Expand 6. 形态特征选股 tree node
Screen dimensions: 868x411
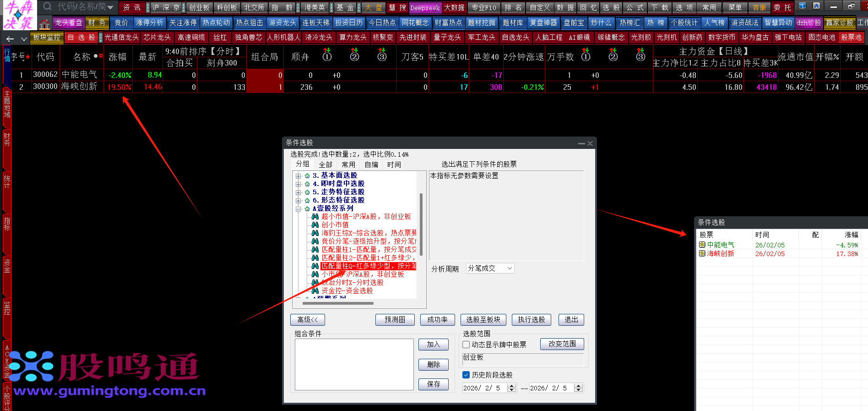point(298,201)
